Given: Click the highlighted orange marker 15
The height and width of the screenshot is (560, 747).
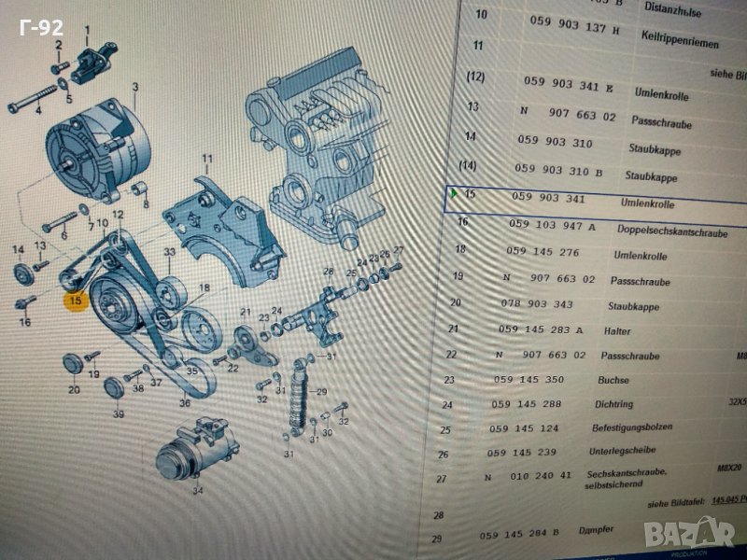Looking at the screenshot, I should point(74,300).
